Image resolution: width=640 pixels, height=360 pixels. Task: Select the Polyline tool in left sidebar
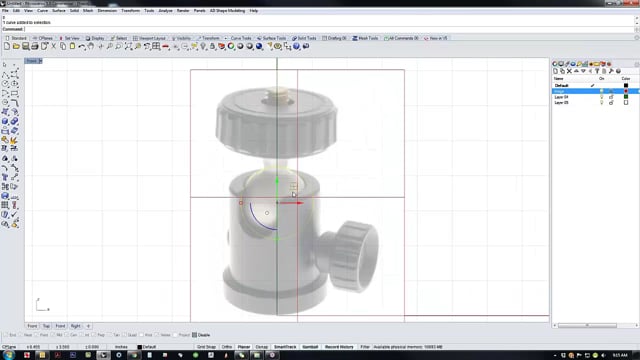[5, 74]
